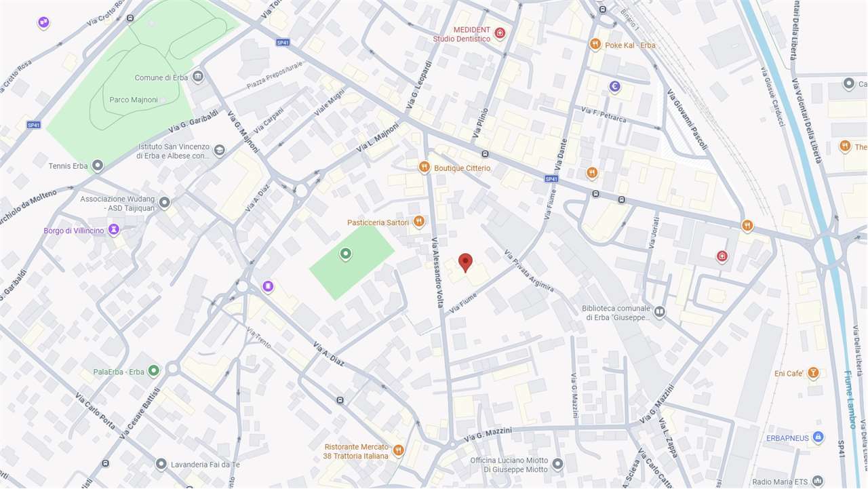Select the Boutique Citterio restaurant marker
This screenshot has width=868, height=489.
[425, 167]
